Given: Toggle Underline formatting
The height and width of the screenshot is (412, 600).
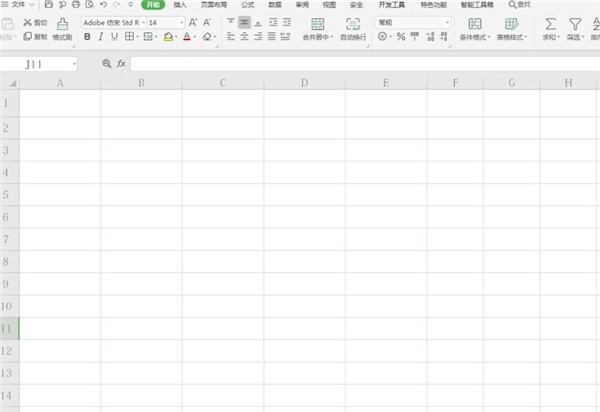Looking at the screenshot, I should (114, 37).
